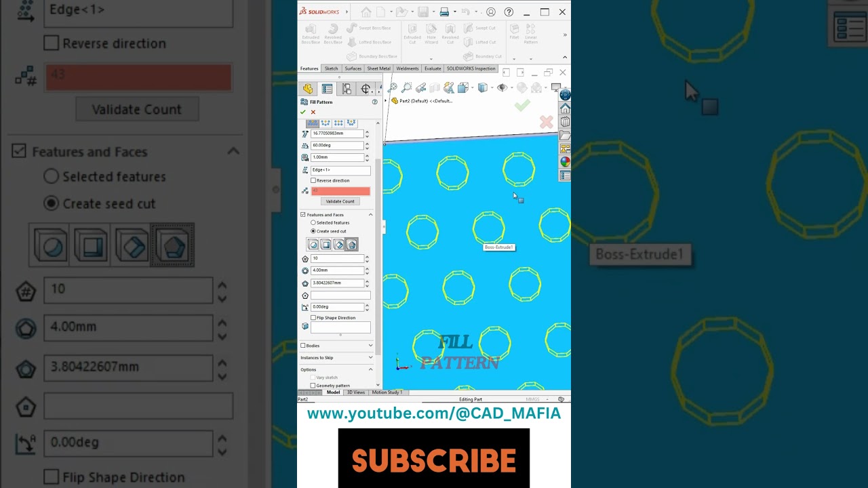Increase the 60.00deg stagger angle stepper
This screenshot has width=868, height=488.
point(367,144)
